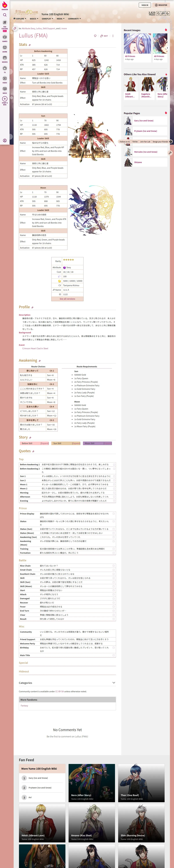Next arrow in Others Like You carousel

click(167, 89)
